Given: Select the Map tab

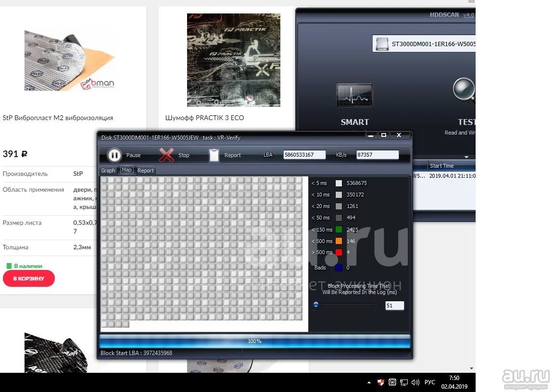Looking at the screenshot, I should point(126,170).
